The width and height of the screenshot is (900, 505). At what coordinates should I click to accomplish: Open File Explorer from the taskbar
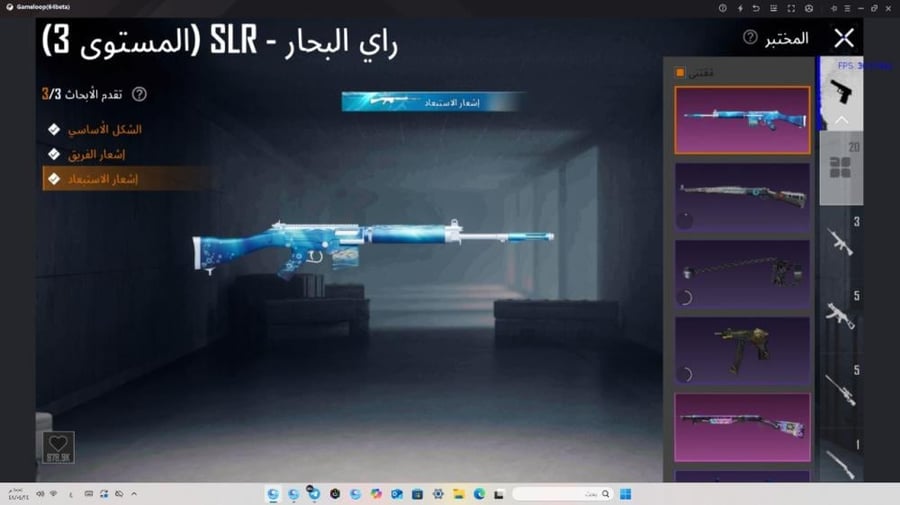pos(458,494)
